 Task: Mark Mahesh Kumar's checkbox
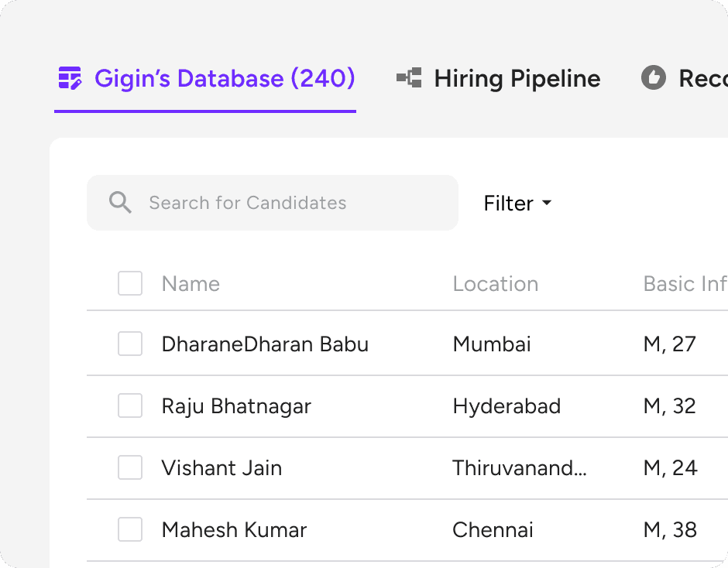click(x=130, y=529)
